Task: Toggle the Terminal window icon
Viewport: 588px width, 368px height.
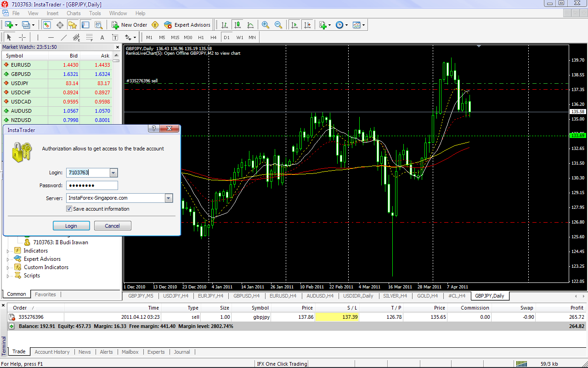Action: tap(85, 25)
